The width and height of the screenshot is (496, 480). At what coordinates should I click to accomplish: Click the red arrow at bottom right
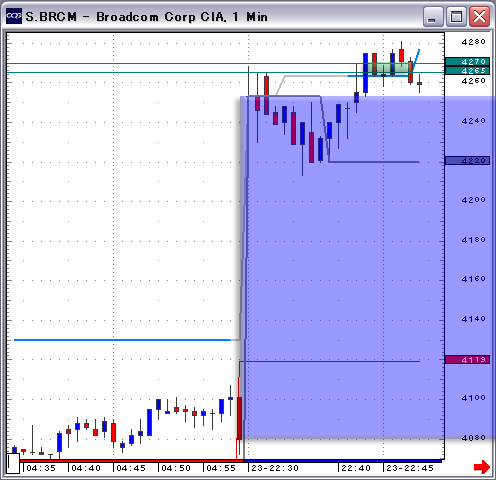481,466
